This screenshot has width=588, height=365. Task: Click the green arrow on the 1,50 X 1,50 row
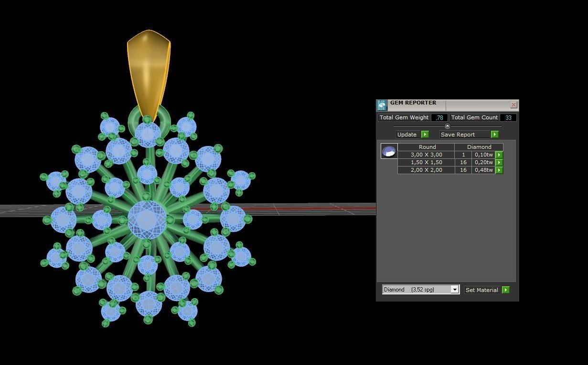click(x=499, y=162)
